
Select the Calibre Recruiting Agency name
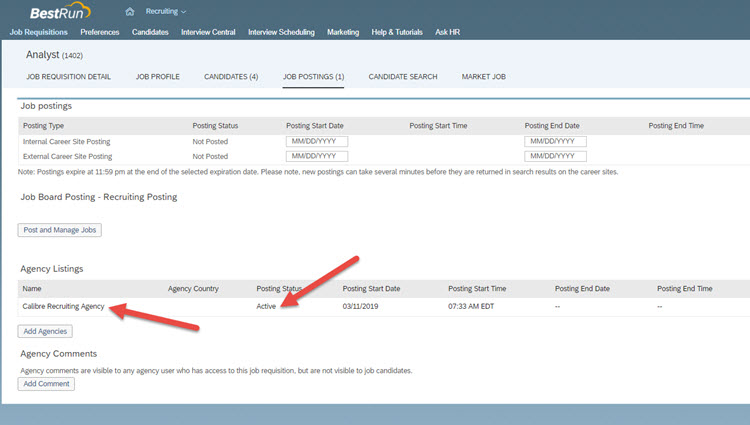tap(63, 306)
